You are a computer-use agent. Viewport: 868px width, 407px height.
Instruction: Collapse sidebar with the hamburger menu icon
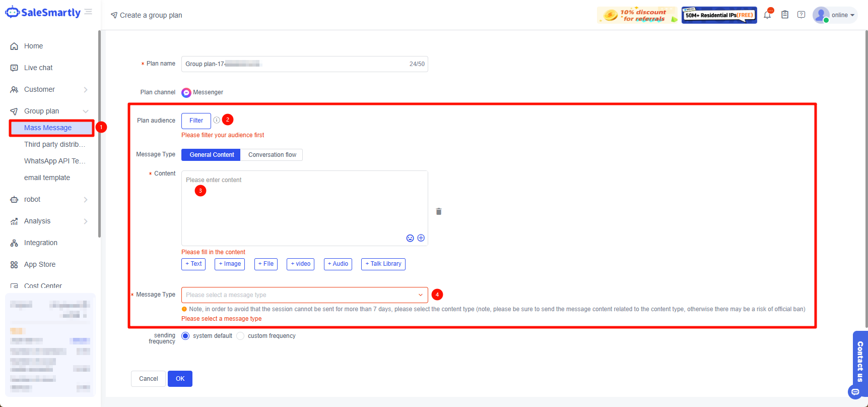click(x=88, y=12)
